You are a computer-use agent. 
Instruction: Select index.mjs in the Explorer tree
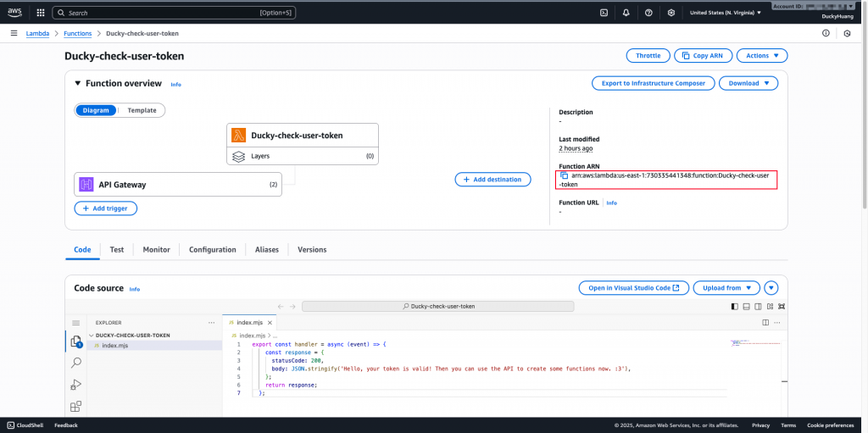tap(155, 346)
